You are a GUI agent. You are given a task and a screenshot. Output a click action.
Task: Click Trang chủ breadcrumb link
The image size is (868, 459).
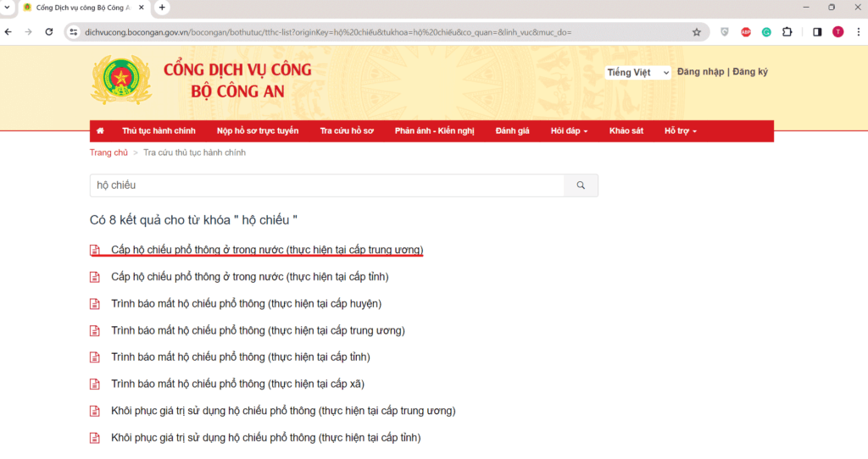coord(108,152)
